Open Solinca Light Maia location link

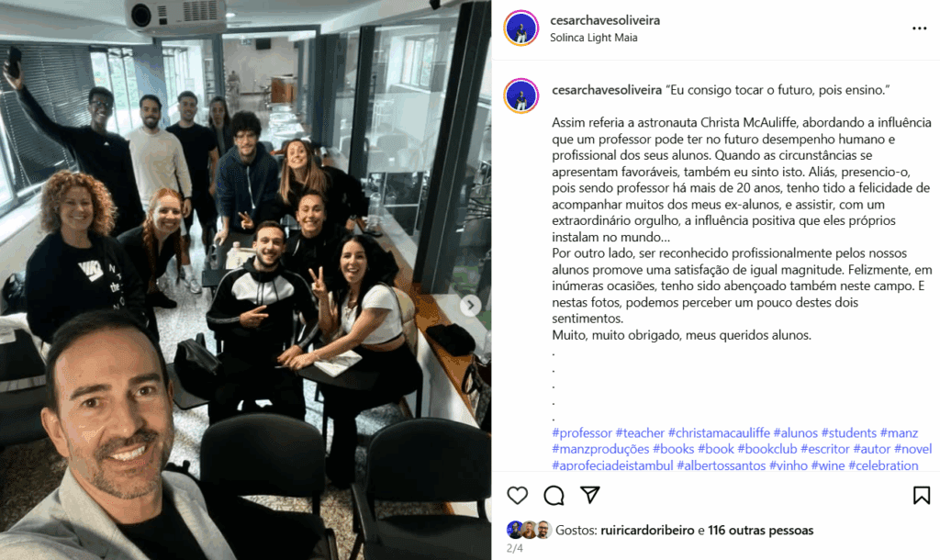594,37
